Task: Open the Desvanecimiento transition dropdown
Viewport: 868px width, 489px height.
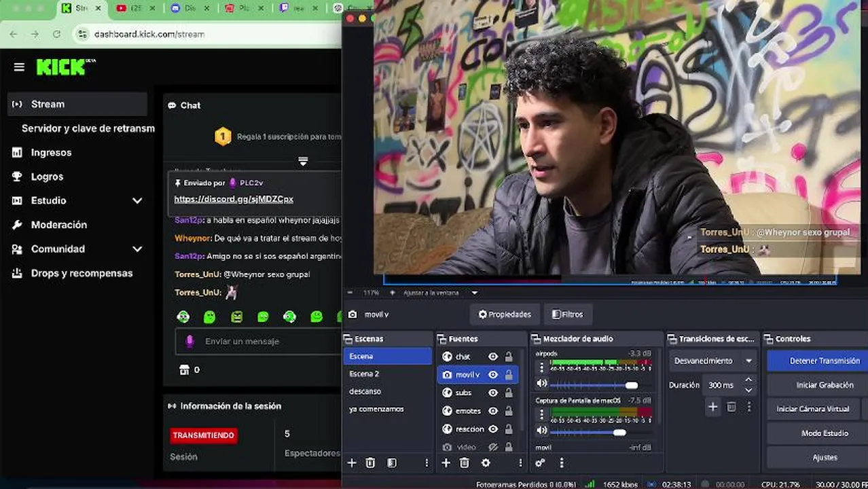Action: tap(712, 361)
